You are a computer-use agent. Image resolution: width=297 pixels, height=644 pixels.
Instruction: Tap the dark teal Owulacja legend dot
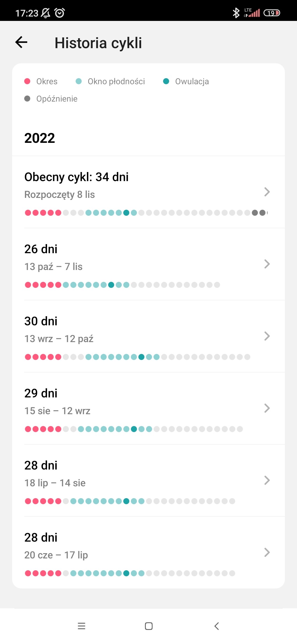166,81
